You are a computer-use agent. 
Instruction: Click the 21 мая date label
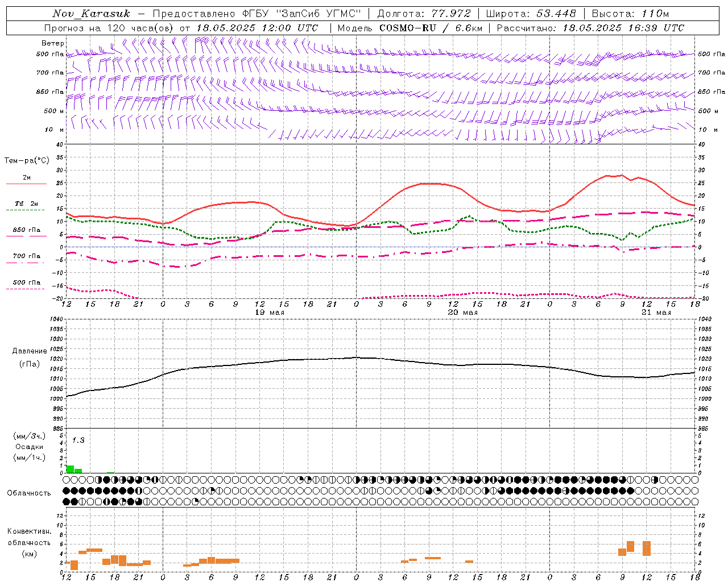[656, 312]
